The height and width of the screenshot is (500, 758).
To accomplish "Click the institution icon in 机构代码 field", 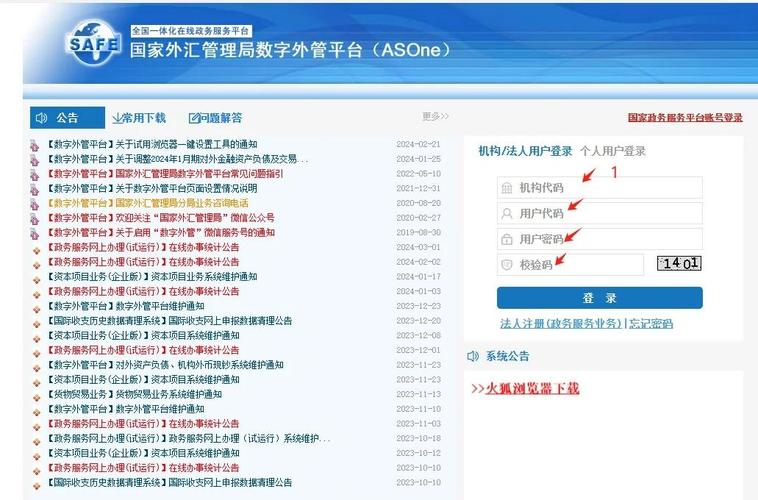I will (x=507, y=188).
